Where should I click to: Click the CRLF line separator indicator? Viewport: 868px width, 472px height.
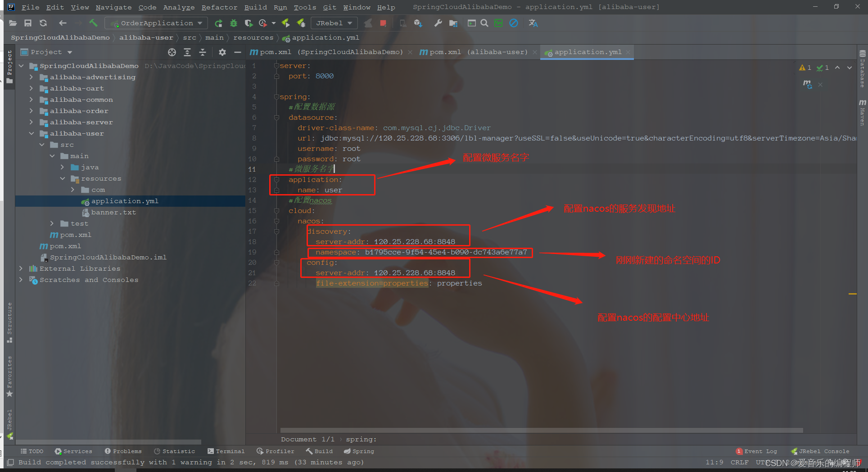[x=740, y=463]
